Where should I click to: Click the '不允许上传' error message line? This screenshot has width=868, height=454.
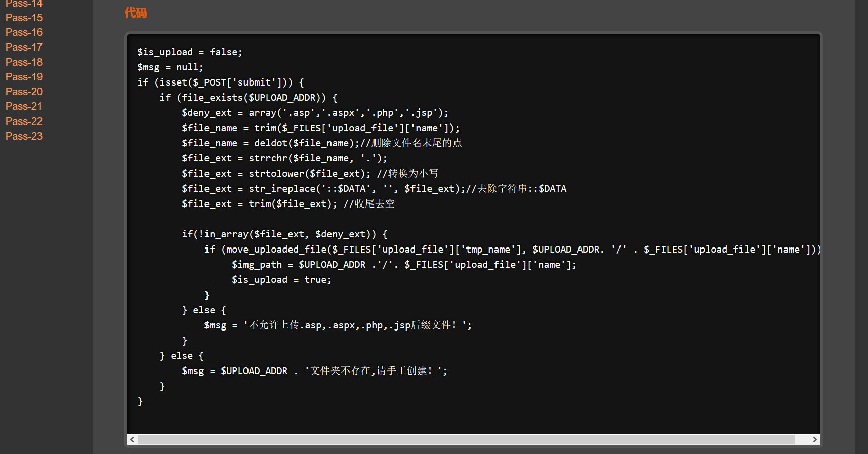click(x=338, y=325)
